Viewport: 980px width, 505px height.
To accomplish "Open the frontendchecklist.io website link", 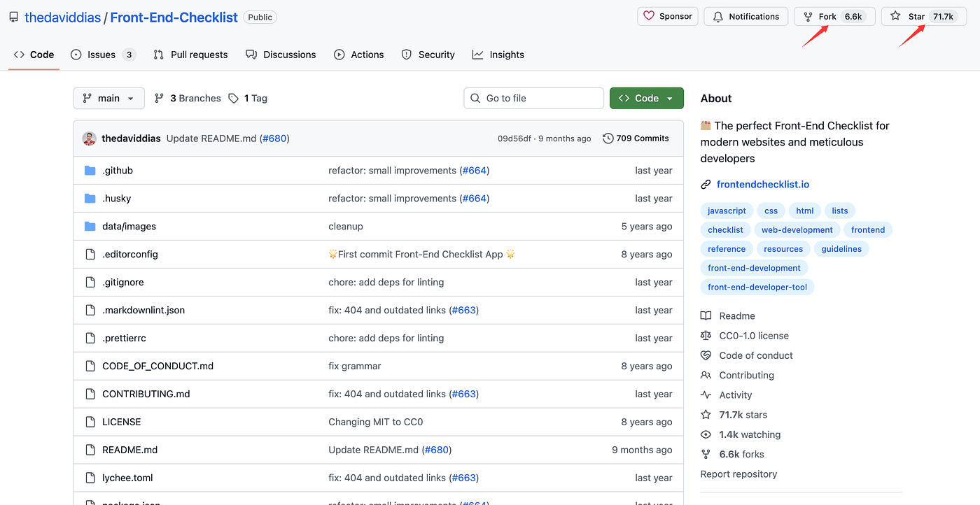I will (762, 185).
